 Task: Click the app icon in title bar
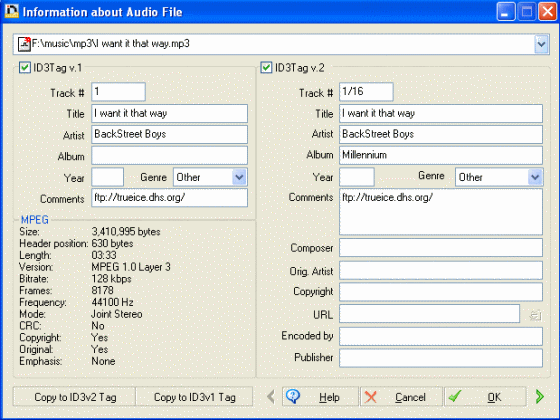pos(11,11)
